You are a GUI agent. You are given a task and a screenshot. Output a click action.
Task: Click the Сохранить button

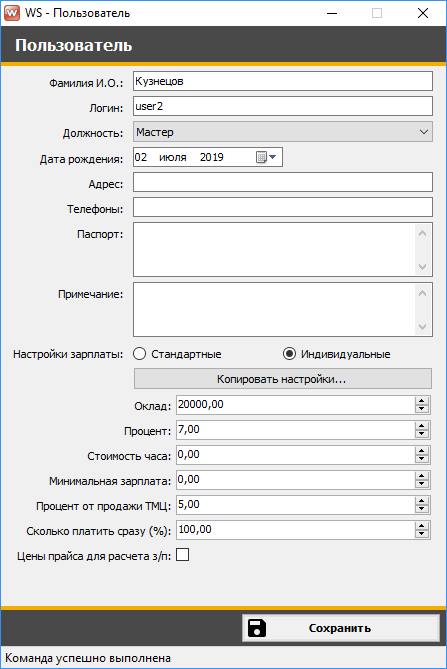point(340,628)
